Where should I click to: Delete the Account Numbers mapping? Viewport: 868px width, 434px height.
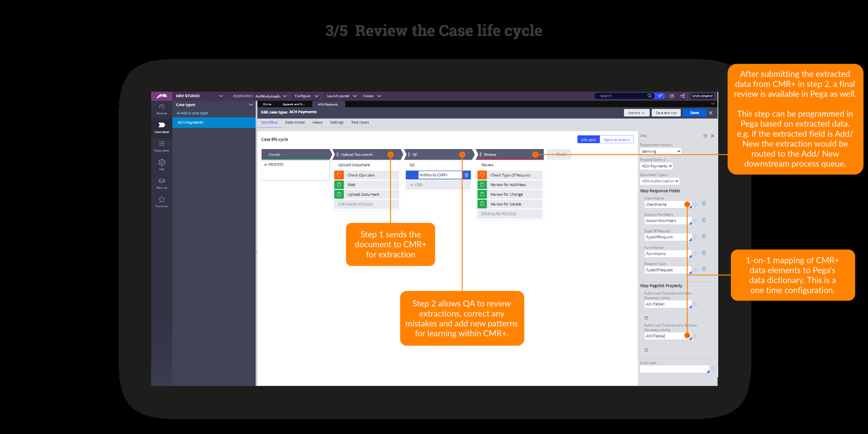(x=704, y=220)
